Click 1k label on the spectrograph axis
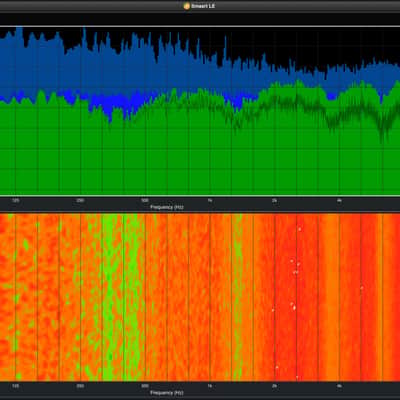 [210, 386]
